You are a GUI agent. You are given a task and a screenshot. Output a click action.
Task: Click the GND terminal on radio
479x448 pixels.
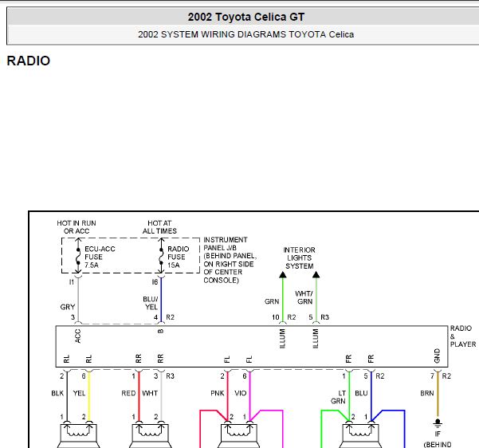coord(437,356)
